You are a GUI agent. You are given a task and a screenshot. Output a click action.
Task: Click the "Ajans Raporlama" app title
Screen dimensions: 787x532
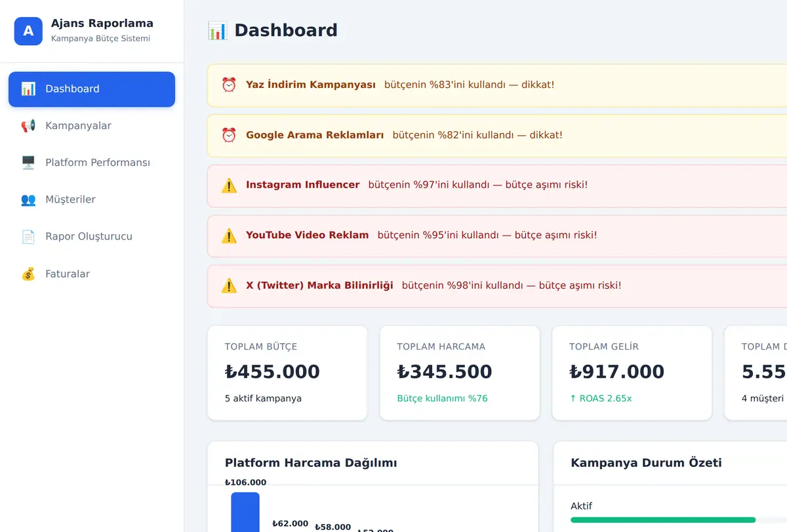(102, 24)
